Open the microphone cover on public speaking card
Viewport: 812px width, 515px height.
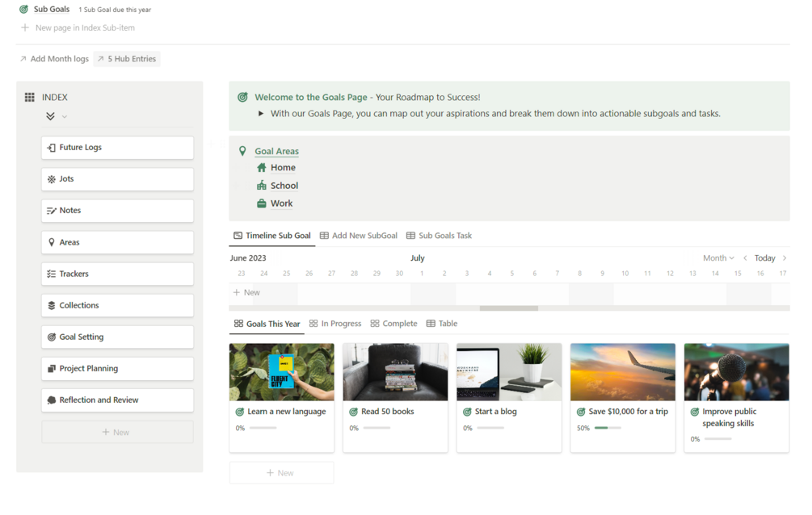736,372
